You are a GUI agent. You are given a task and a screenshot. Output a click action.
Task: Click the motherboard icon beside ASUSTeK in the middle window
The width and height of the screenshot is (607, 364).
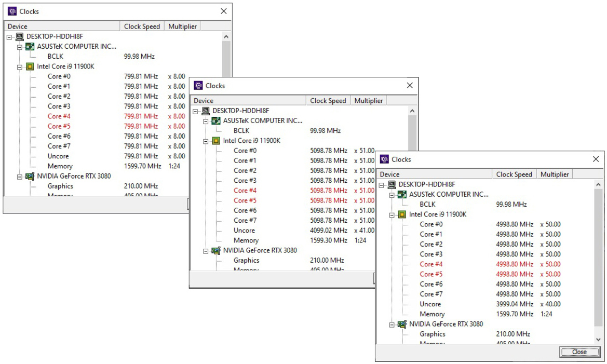pos(216,121)
